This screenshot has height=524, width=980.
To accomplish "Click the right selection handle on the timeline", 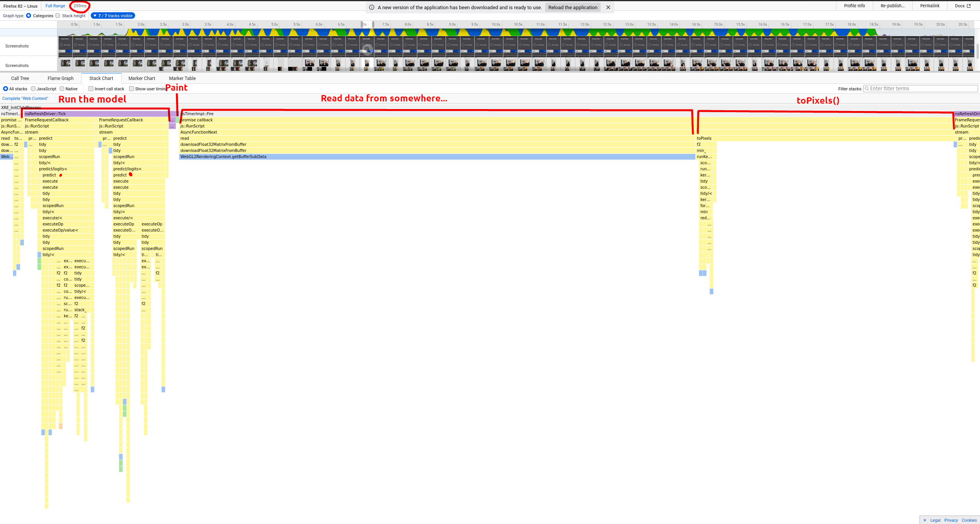I will coord(373,24).
